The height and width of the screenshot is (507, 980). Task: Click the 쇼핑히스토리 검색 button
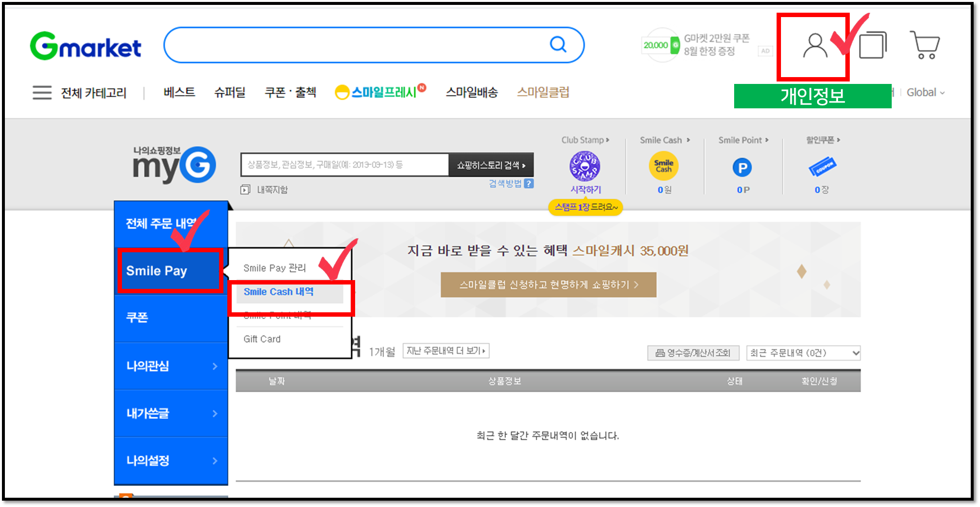click(x=491, y=165)
